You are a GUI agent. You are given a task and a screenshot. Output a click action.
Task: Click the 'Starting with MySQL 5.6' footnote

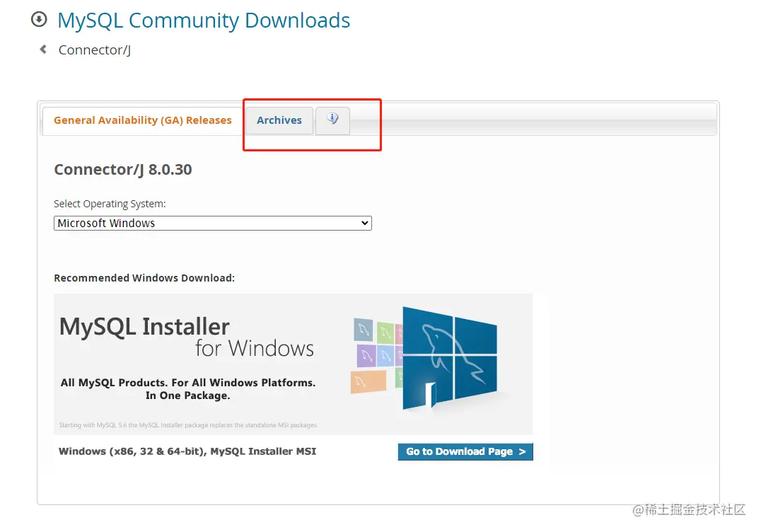(188, 425)
